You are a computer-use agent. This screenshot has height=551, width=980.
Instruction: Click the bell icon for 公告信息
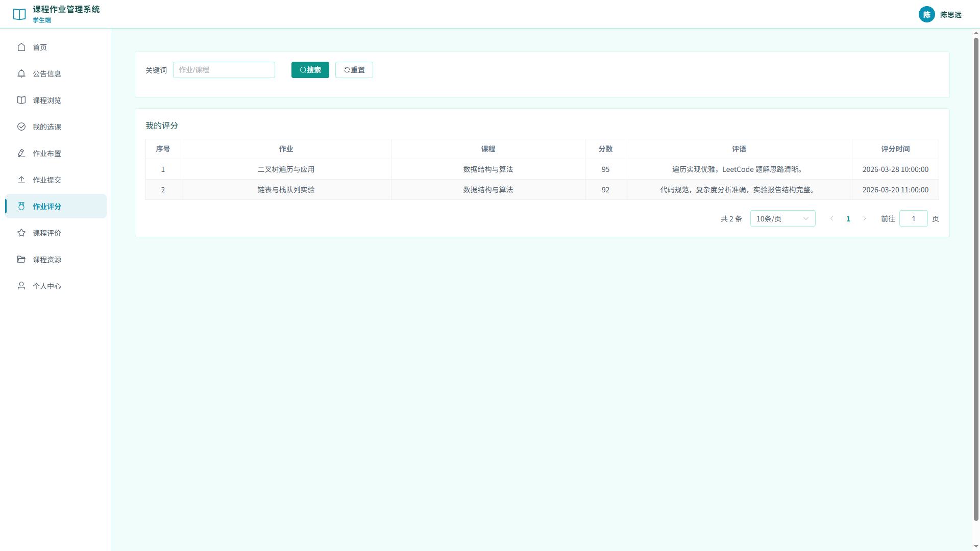tap(21, 73)
